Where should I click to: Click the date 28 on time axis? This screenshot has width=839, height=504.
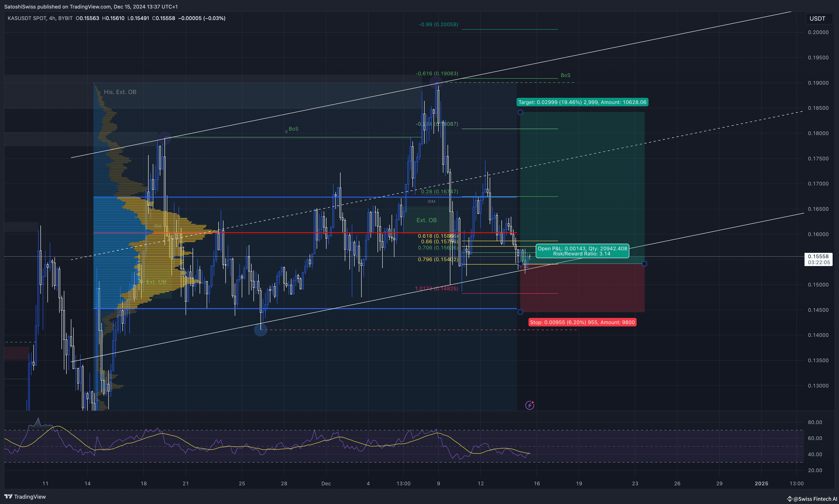click(284, 484)
